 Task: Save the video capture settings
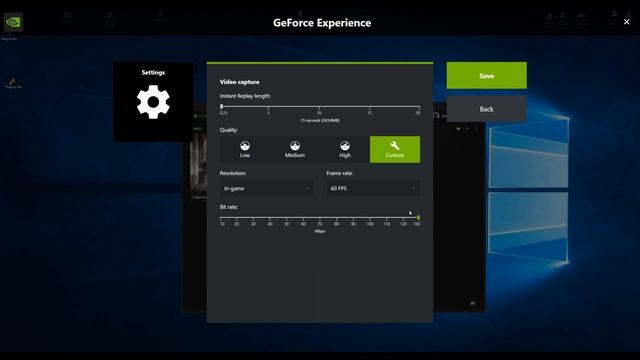coord(487,76)
